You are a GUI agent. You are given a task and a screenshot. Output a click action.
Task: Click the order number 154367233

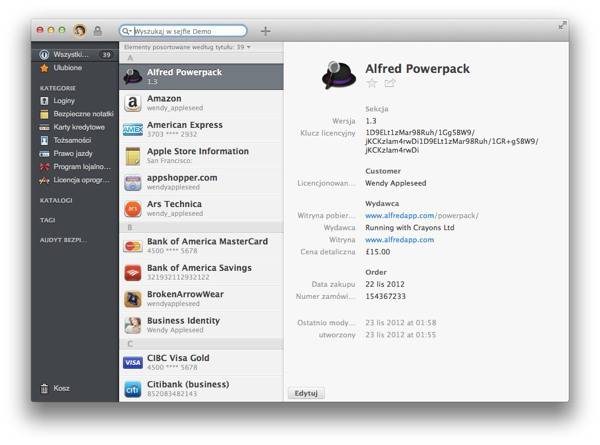click(385, 296)
